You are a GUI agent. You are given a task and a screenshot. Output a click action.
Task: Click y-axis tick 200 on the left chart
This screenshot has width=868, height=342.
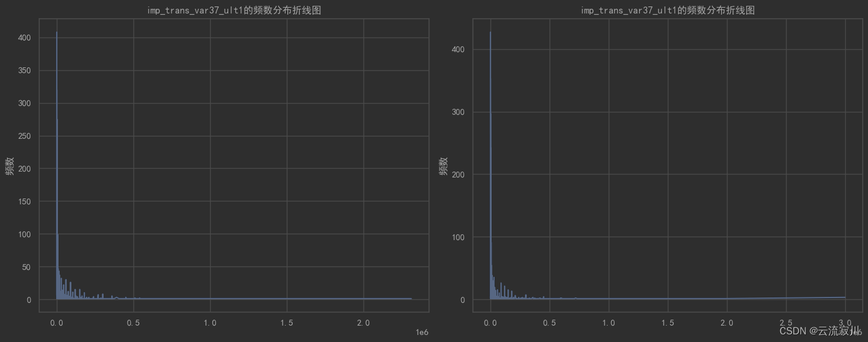click(x=24, y=169)
